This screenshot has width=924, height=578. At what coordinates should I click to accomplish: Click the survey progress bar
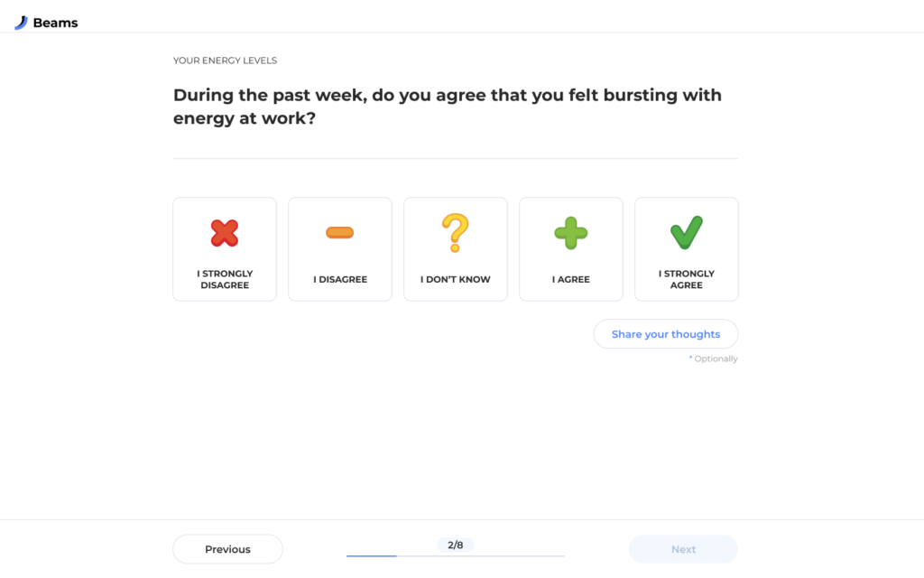tap(456, 555)
